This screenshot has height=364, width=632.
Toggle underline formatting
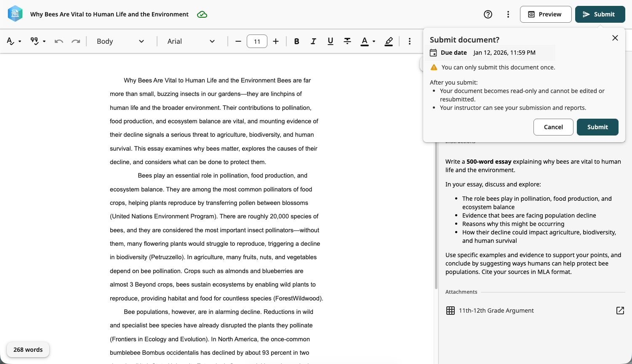point(331,41)
